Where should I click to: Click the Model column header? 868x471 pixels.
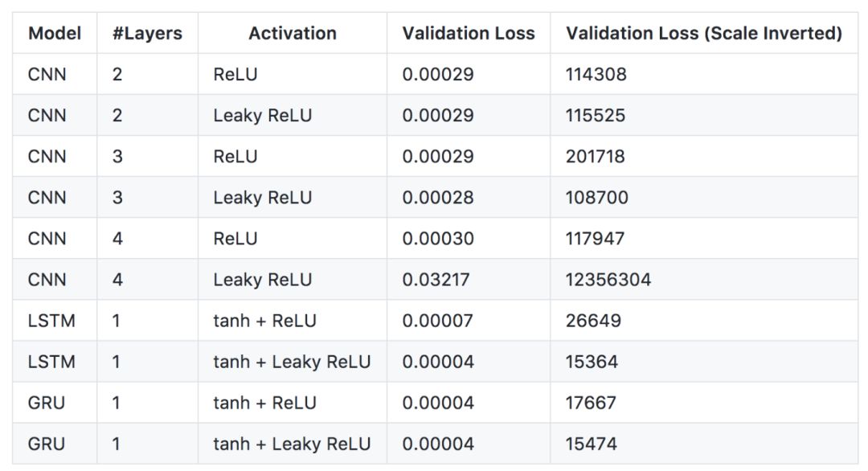click(55, 33)
